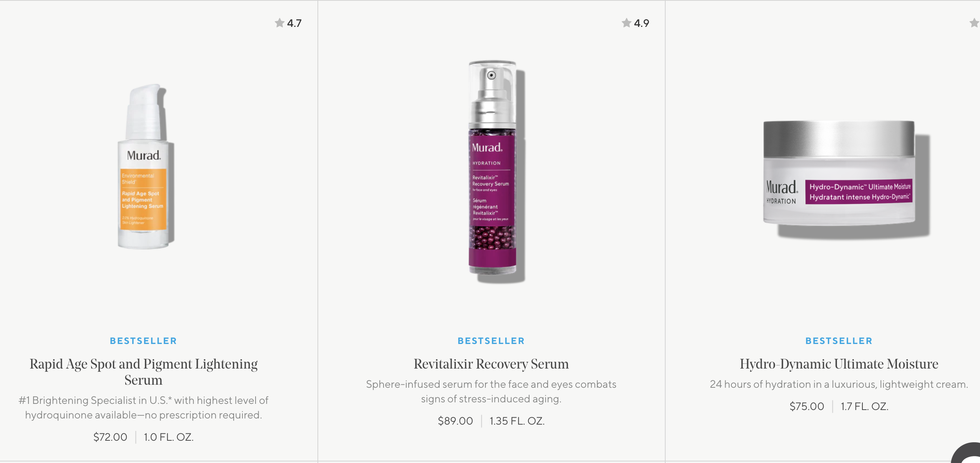The width and height of the screenshot is (980, 463).
Task: Open Rapid Age Spot serum product image
Action: (145, 167)
